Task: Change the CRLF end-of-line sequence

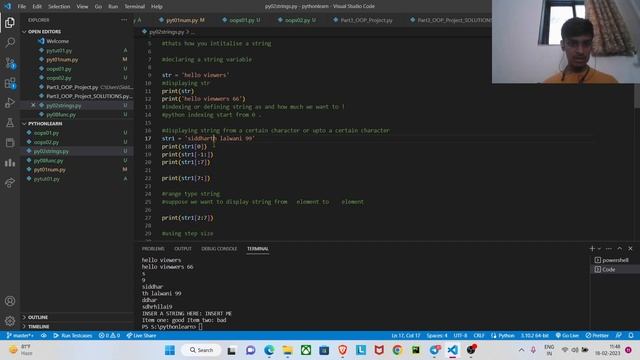Action: coord(479,336)
